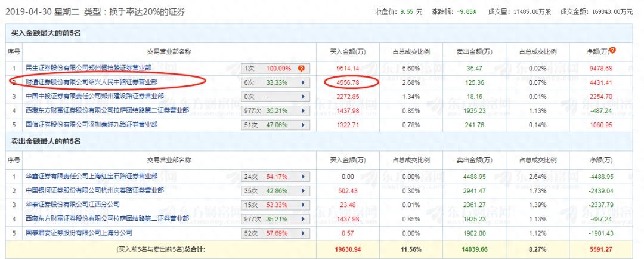Click arrow icon in 中国银河证券 35次 box
644x259 pixels.
(x=303, y=190)
